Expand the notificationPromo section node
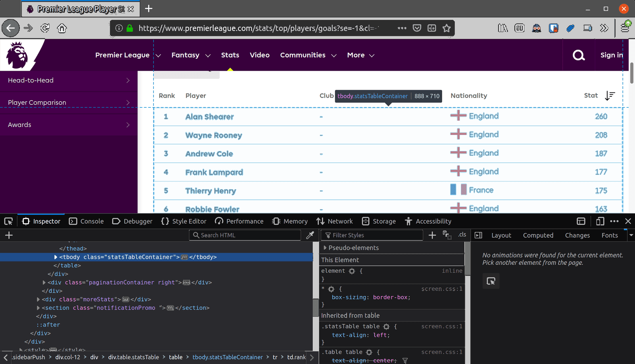Screen dimensions: 635x364 (x=38, y=308)
